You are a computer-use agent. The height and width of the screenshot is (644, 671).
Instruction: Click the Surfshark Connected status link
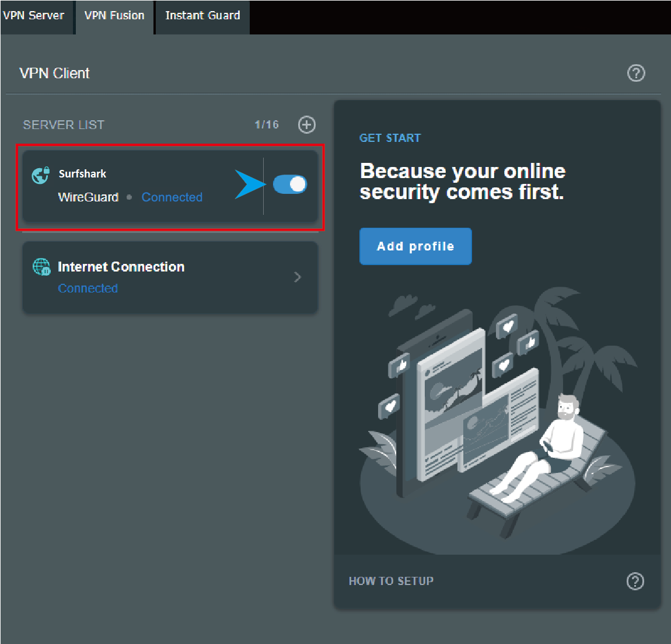coord(172,197)
